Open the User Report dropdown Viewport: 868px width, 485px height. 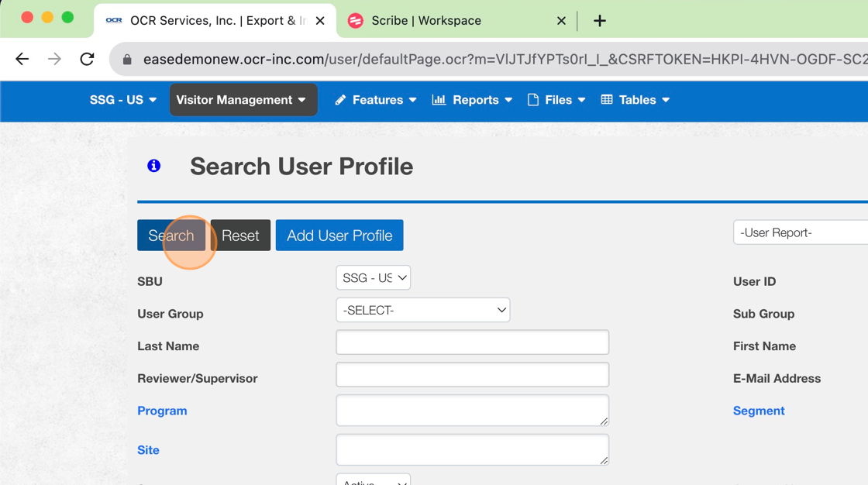(800, 232)
